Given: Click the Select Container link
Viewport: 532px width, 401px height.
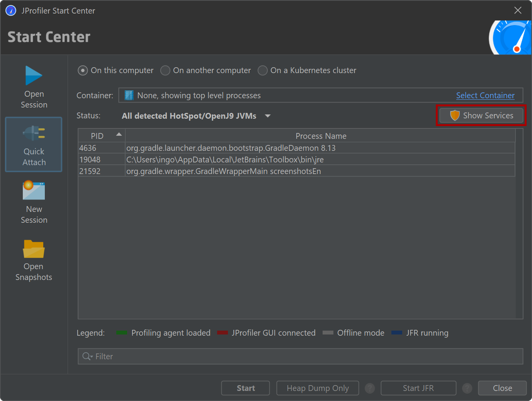Looking at the screenshot, I should (x=485, y=96).
